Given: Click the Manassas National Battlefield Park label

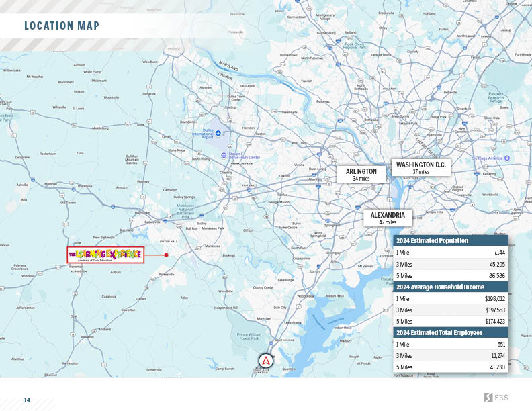Looking at the screenshot, I should coord(185,211).
